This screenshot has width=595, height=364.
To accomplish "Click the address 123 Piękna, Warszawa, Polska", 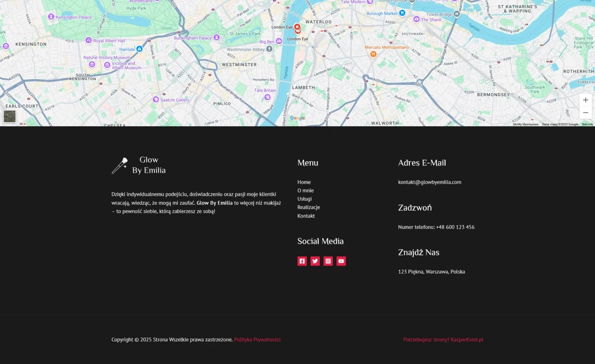I will pos(431,272).
